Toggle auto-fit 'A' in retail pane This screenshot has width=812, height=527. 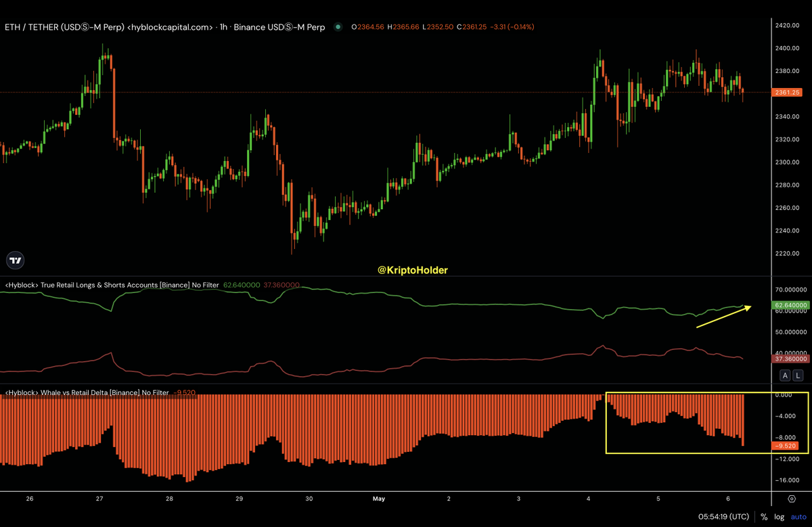tap(785, 375)
